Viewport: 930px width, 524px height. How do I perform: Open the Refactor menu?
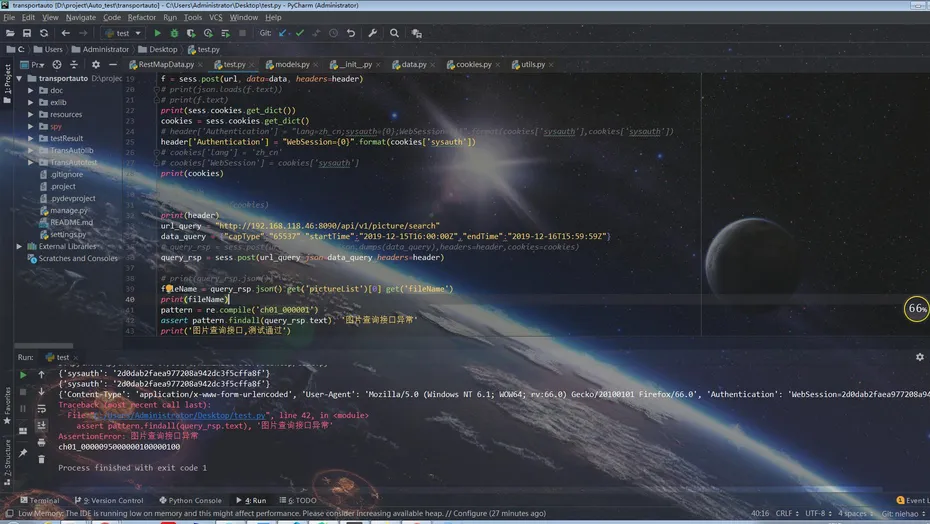(x=142, y=17)
